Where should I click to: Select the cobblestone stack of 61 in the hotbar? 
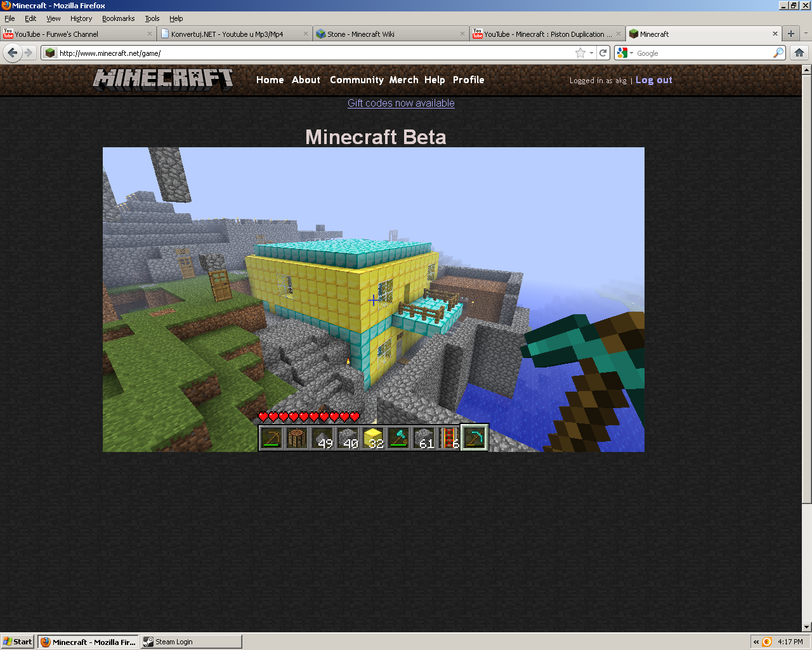(424, 437)
